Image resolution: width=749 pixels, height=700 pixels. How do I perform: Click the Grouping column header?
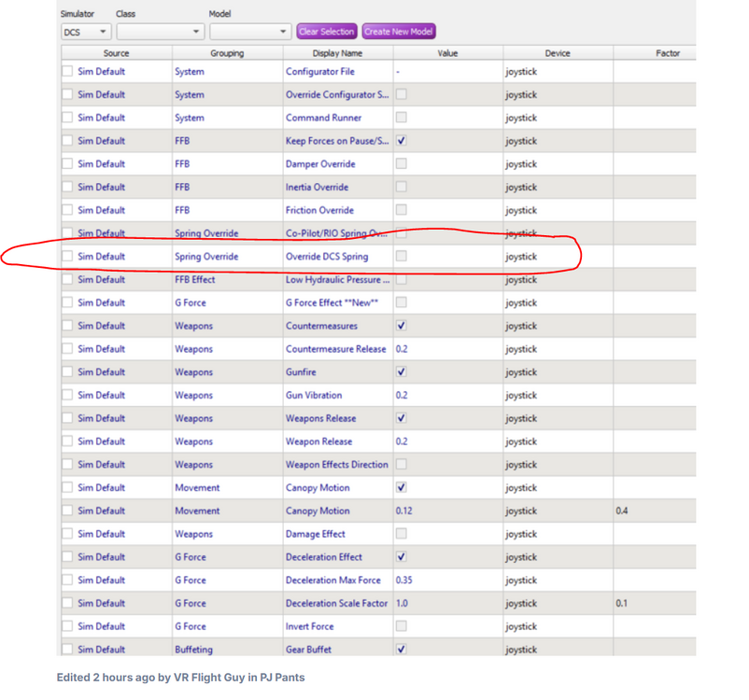click(227, 53)
